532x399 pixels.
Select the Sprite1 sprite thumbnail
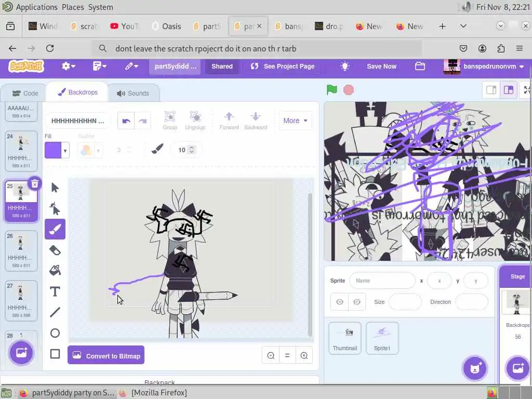coord(382,338)
